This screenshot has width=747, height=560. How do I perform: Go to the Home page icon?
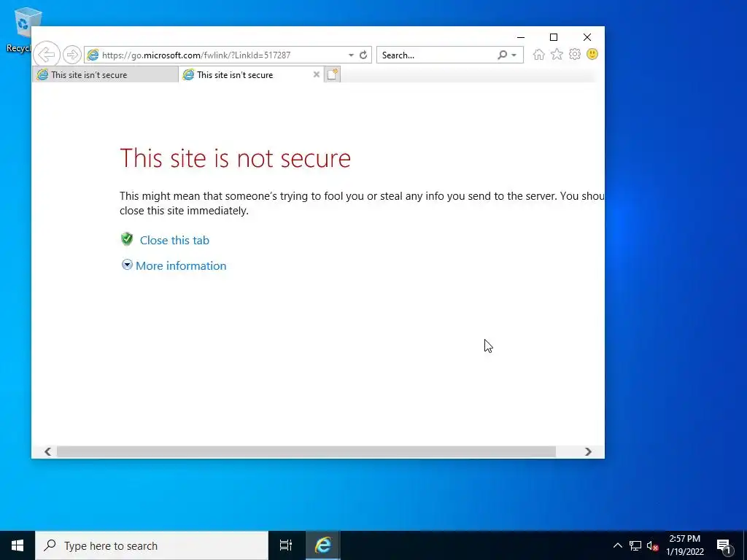539,54
